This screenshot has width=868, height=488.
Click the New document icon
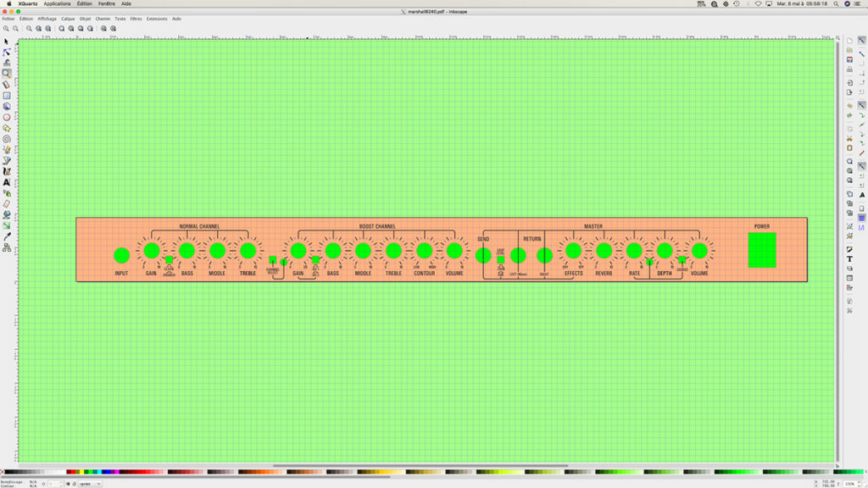pyautogui.click(x=849, y=41)
